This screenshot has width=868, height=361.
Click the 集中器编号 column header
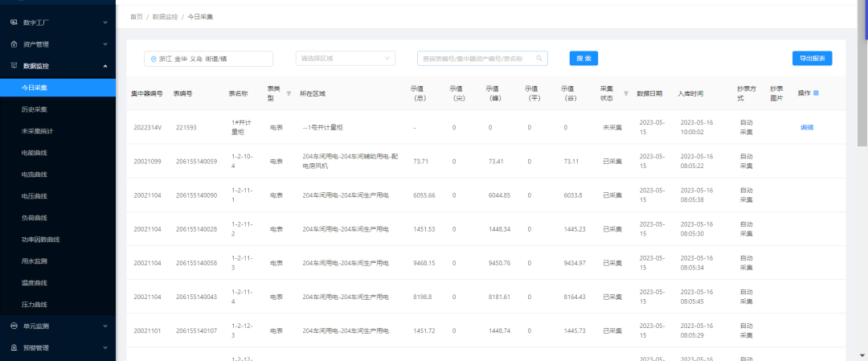click(147, 93)
